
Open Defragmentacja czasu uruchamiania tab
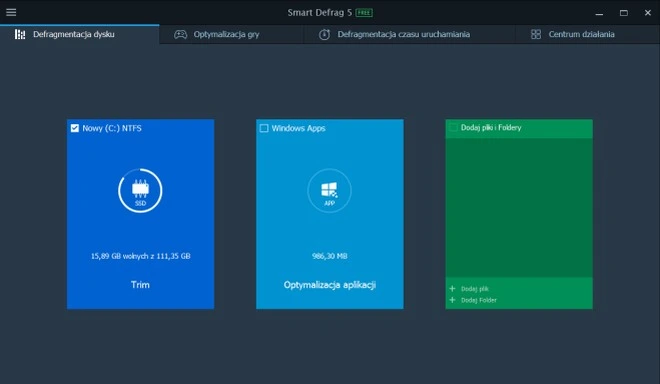409,35
